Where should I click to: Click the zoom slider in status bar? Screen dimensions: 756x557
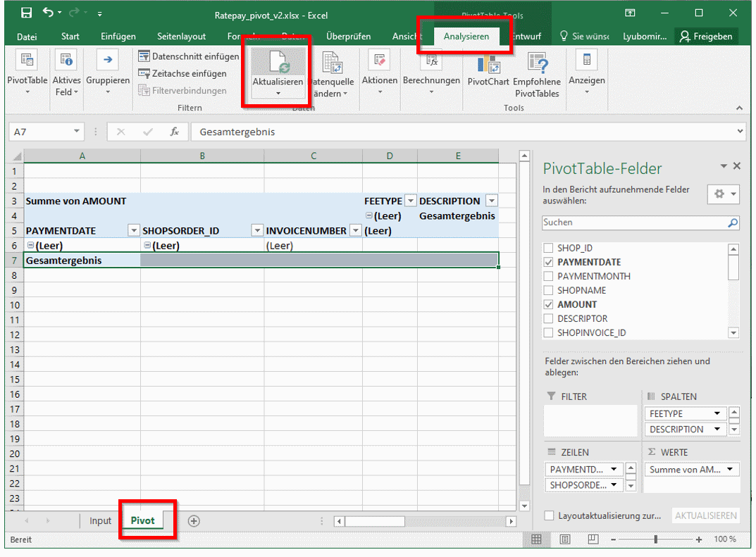pyautogui.click(x=656, y=539)
